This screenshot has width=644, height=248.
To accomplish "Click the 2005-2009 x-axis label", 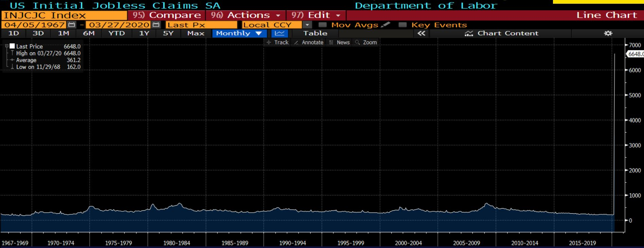I will coord(466,243).
